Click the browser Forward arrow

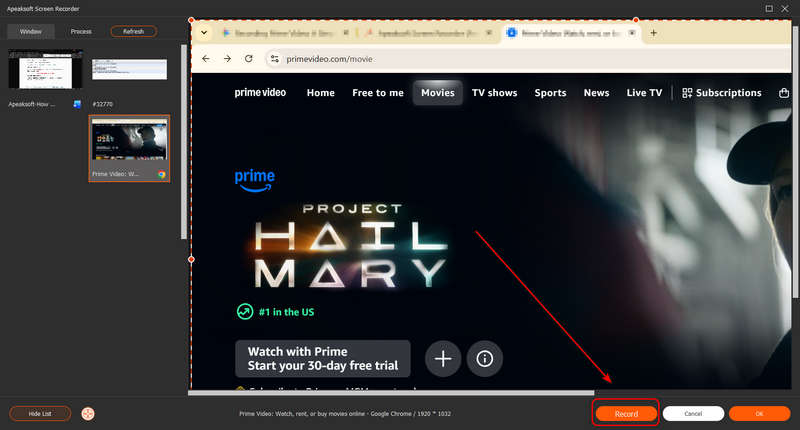(227, 59)
